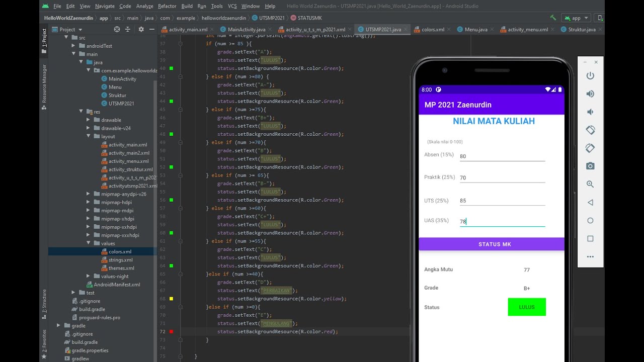Click the emulator power button icon
The image size is (644, 362).
click(590, 76)
